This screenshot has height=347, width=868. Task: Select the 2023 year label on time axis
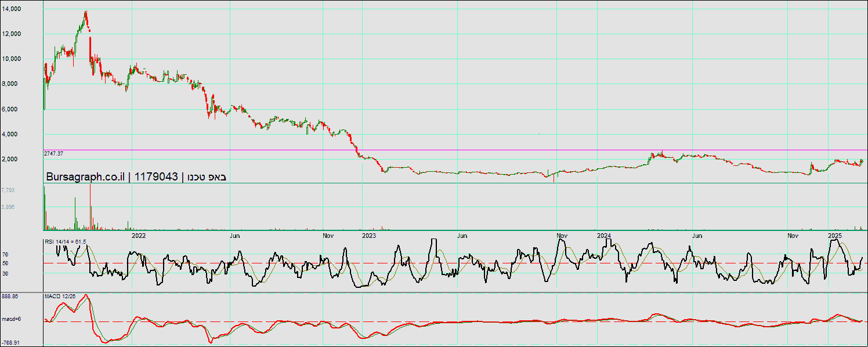369,236
